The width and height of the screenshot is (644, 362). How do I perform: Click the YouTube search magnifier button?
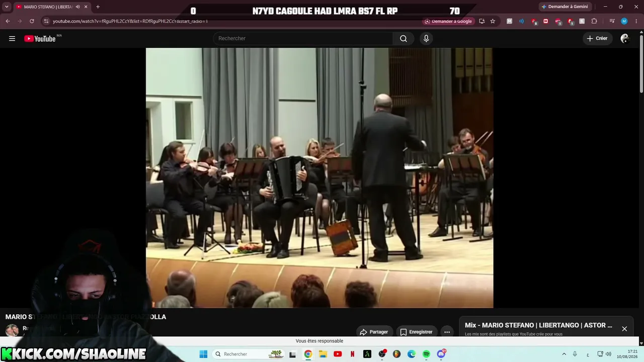point(404,39)
